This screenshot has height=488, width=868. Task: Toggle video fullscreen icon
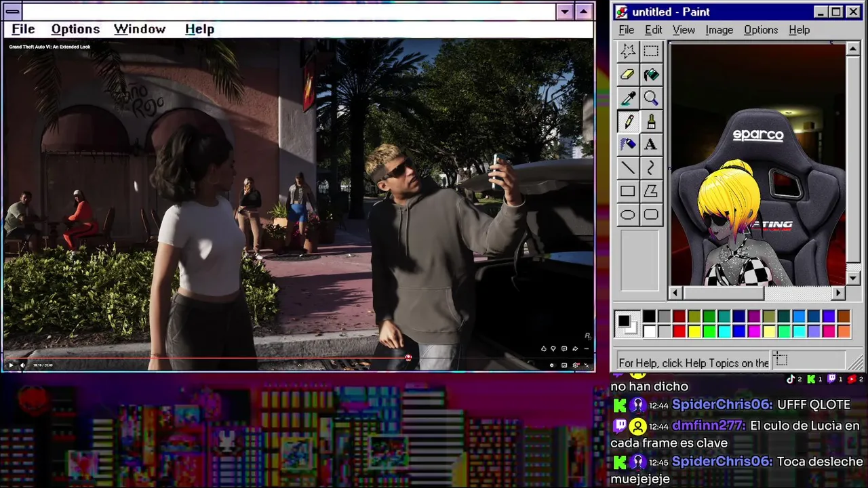(587, 365)
